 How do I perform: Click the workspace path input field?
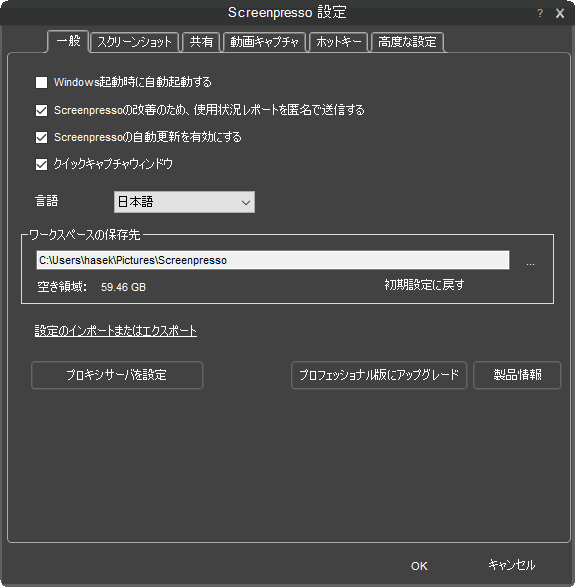[273, 260]
